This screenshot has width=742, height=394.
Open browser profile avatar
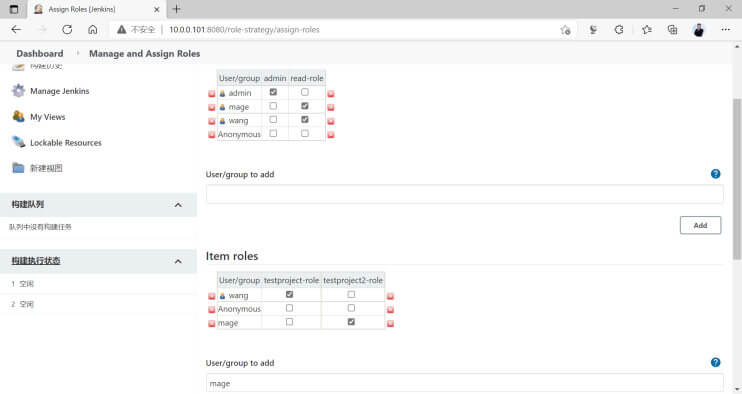pyautogui.click(x=698, y=30)
